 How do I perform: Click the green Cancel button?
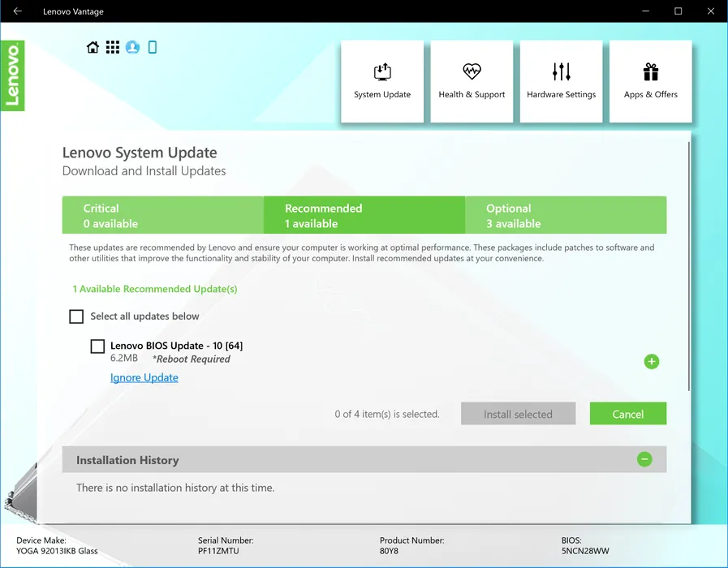pos(628,414)
